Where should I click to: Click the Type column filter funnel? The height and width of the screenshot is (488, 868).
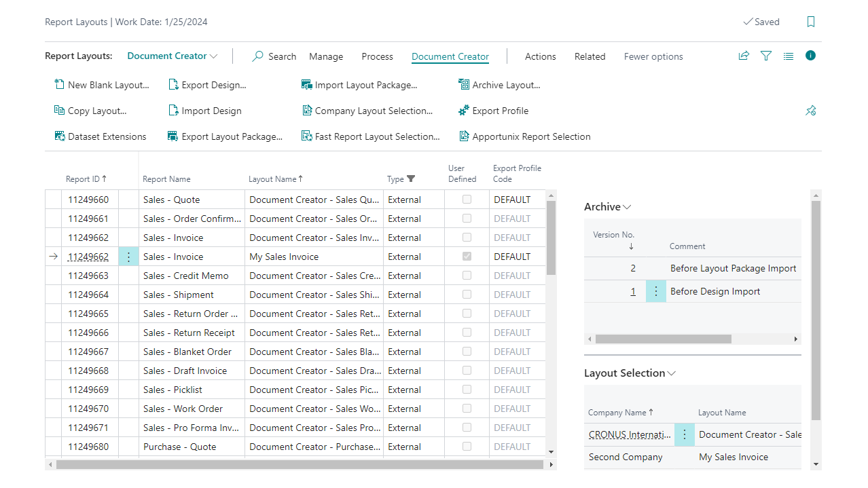(x=410, y=179)
